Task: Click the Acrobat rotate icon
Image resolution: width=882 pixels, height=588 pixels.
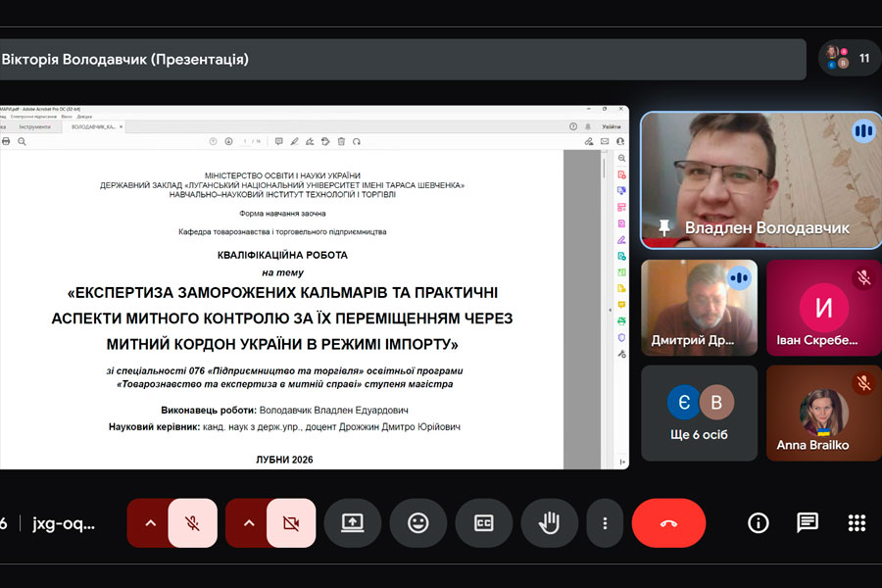Action: pyautogui.click(x=357, y=141)
